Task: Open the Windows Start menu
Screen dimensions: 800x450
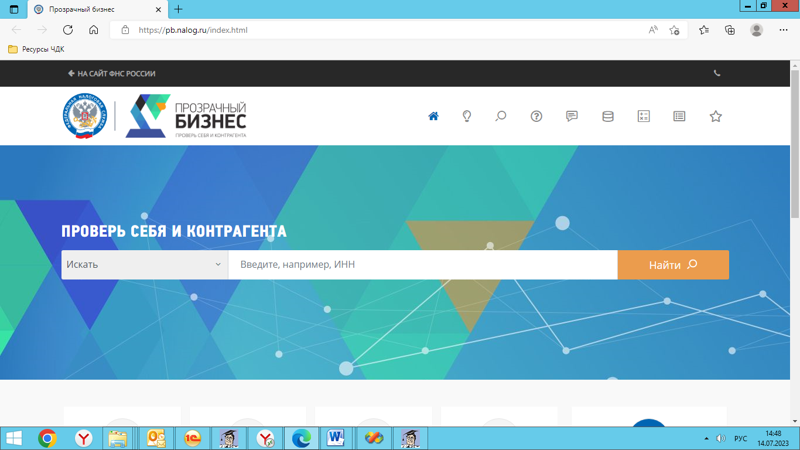Action: 14,438
